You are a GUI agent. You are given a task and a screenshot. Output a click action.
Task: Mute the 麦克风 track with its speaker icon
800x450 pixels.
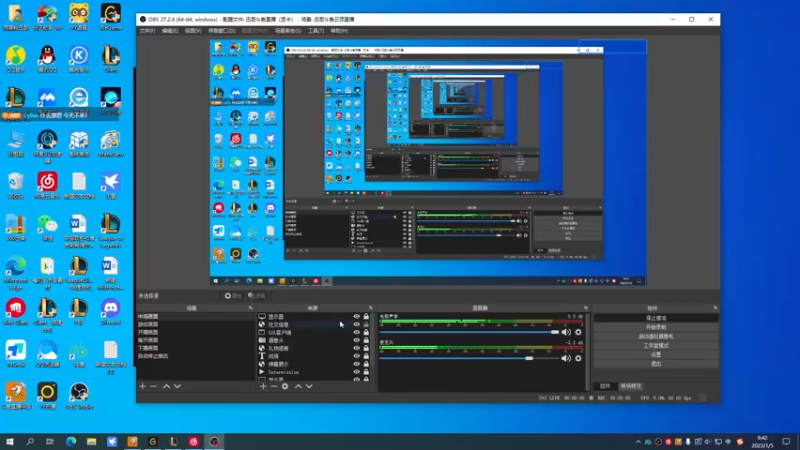click(566, 358)
